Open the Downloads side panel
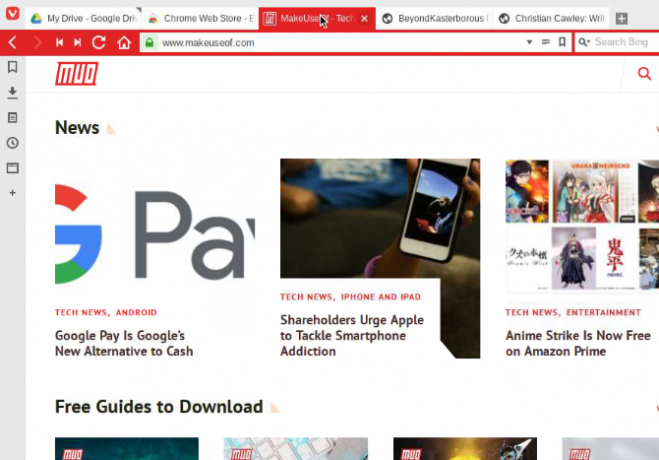The height and width of the screenshot is (460, 659). coord(13,92)
